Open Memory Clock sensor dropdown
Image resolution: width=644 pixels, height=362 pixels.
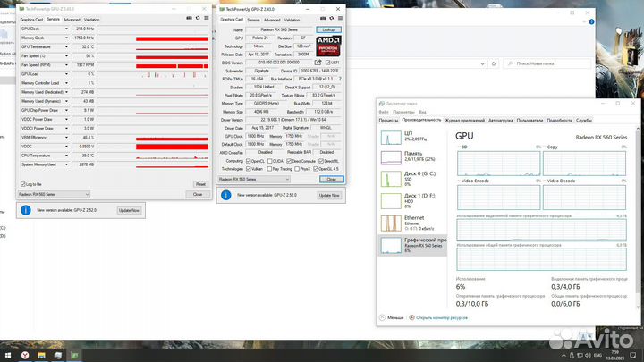66,38
